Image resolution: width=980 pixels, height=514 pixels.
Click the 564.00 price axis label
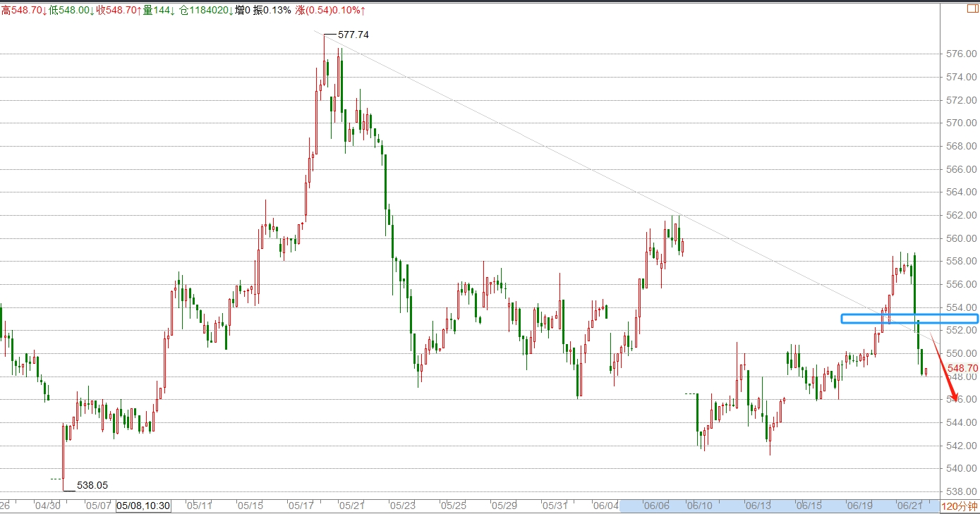click(x=962, y=192)
